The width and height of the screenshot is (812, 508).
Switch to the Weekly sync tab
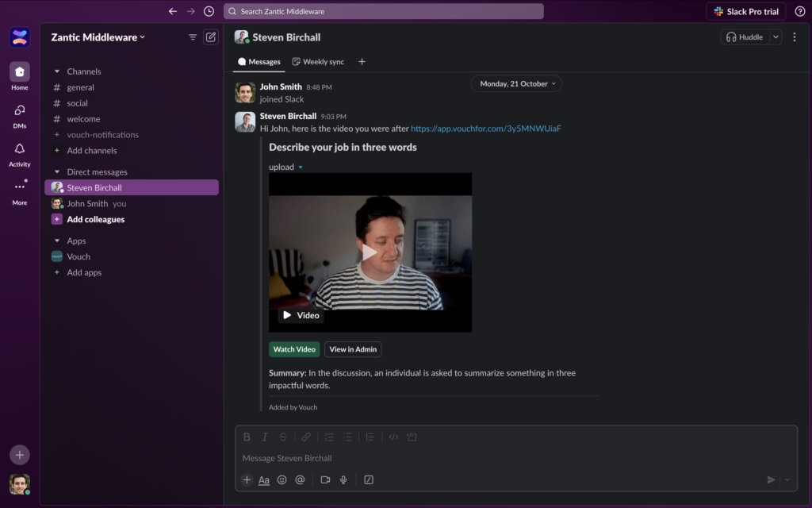(318, 62)
